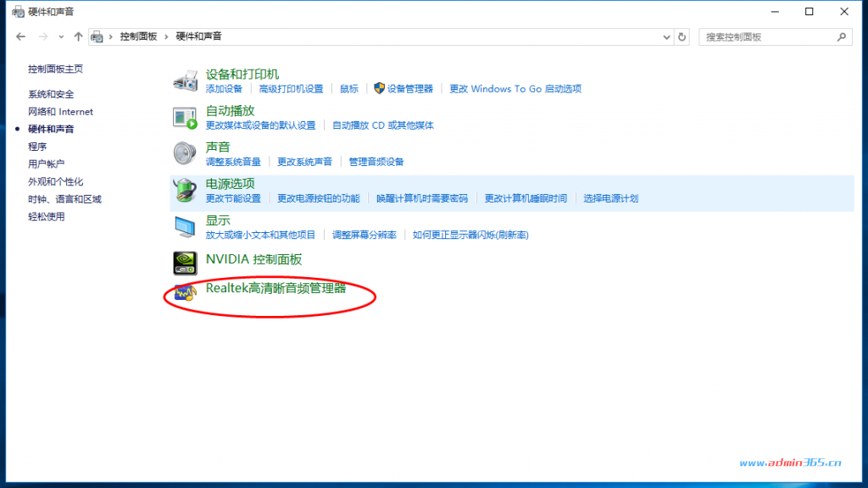This screenshot has width=868, height=488.
Task: Open 自动播放 CD 或其他媒体
Action: tap(382, 125)
